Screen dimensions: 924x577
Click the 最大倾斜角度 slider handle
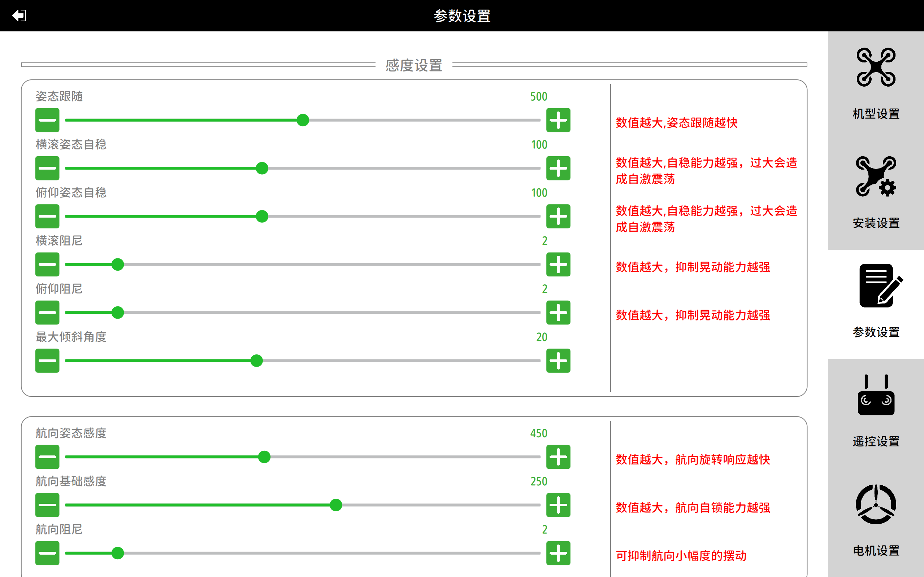[x=257, y=360]
